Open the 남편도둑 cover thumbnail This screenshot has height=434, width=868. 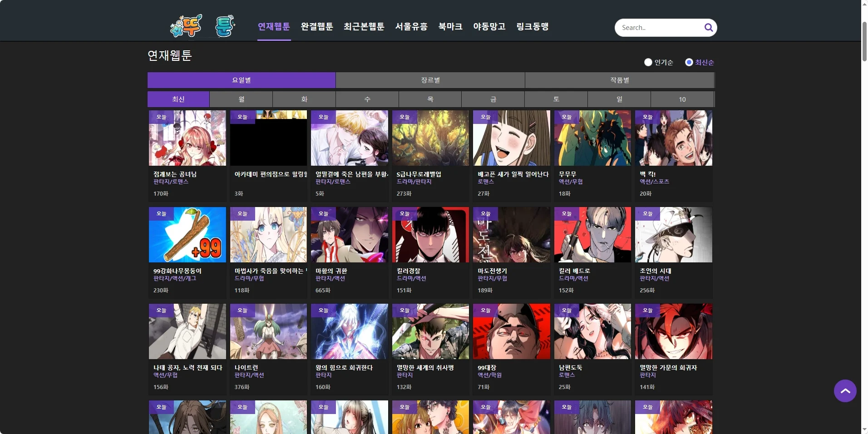pyautogui.click(x=592, y=331)
